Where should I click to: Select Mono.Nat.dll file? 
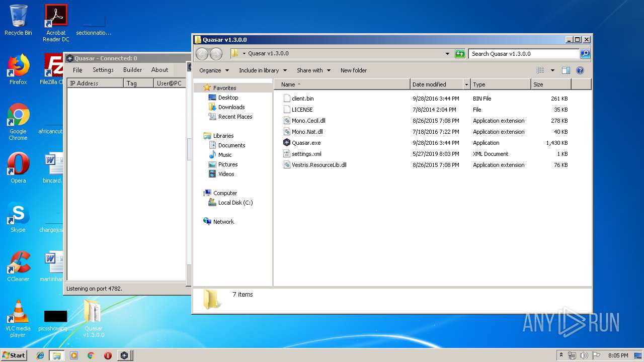(307, 132)
